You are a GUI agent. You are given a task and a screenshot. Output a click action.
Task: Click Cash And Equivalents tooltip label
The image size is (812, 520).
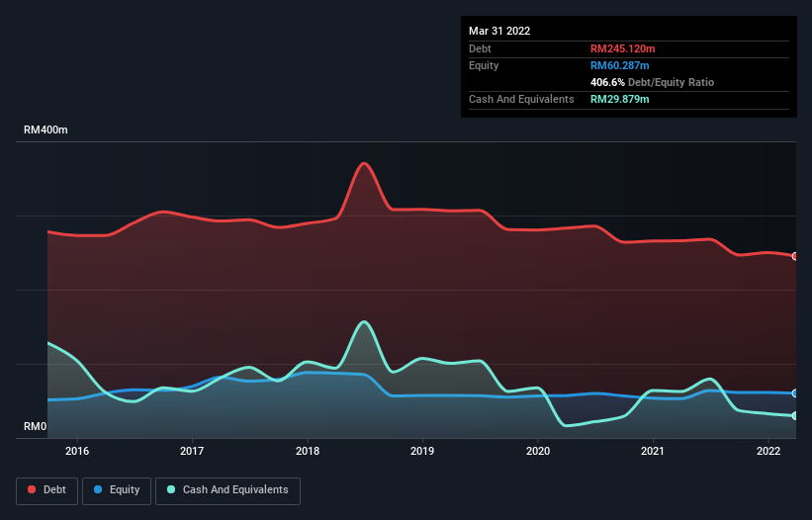point(521,99)
